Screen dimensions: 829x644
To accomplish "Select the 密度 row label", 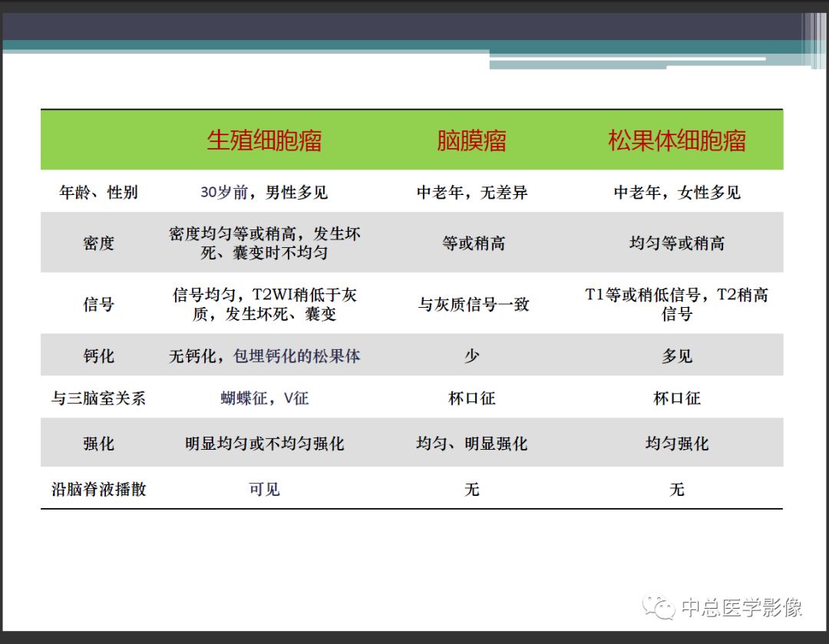I will [98, 243].
